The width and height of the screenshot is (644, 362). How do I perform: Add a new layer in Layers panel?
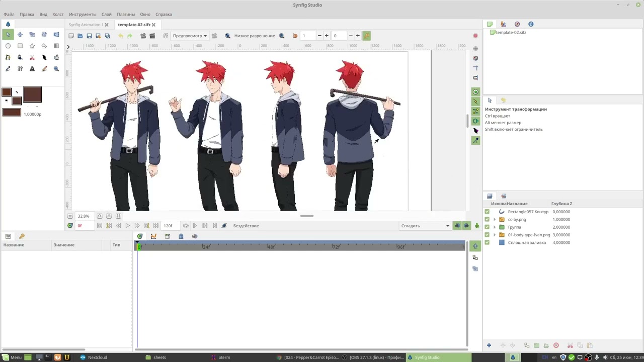coord(489,345)
